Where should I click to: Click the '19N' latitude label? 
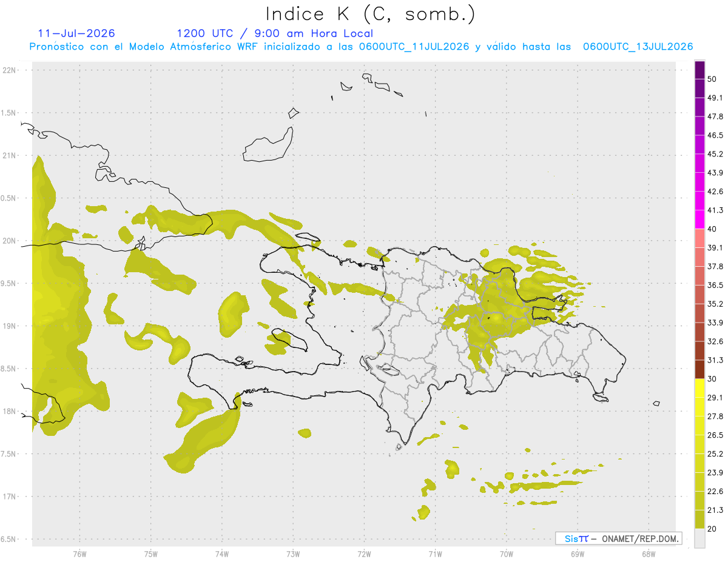coord(10,326)
